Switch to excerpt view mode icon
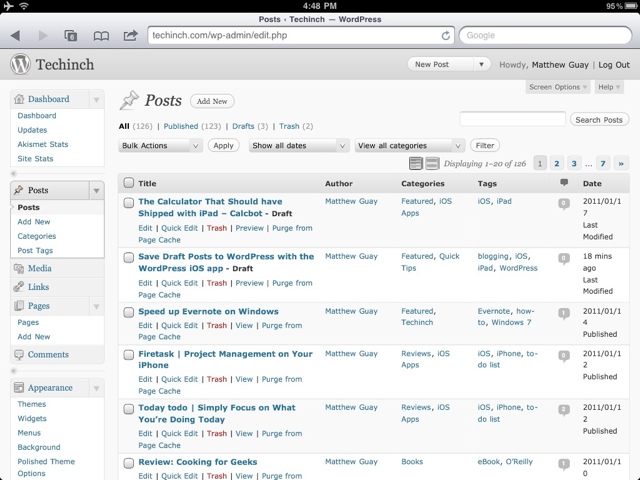Screen dimensions: 640x480 point(432,163)
